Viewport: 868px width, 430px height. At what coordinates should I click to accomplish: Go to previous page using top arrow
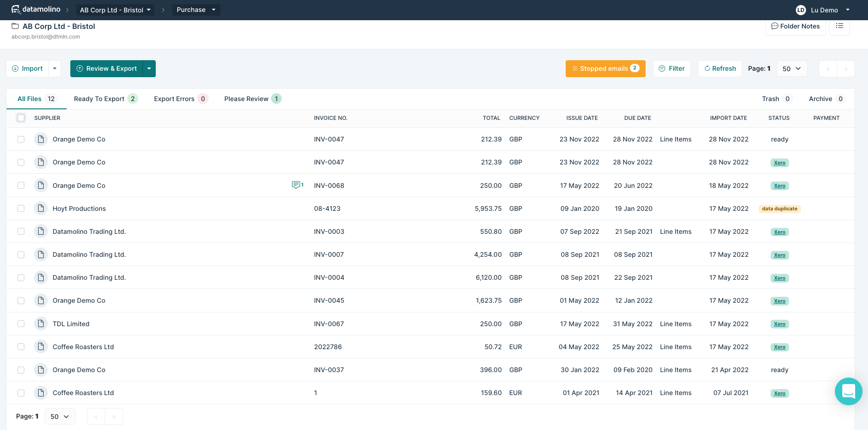(828, 69)
